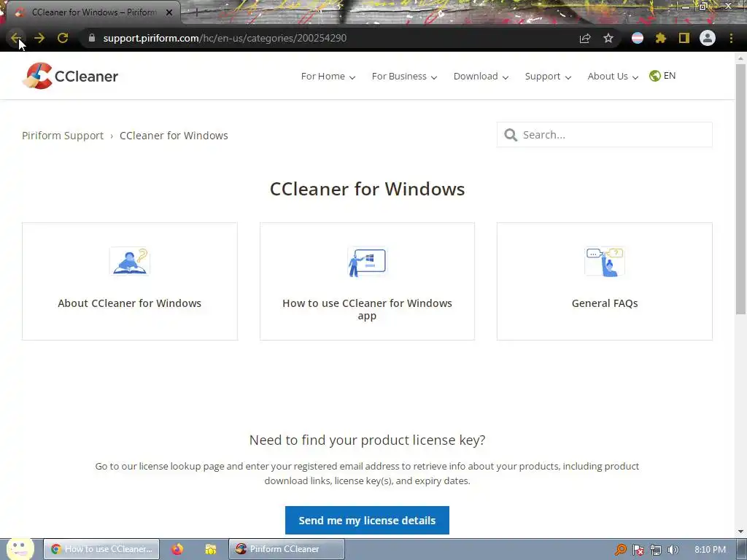The width and height of the screenshot is (747, 560).
Task: Close the CCleaner for Windows tab
Action: point(169,12)
